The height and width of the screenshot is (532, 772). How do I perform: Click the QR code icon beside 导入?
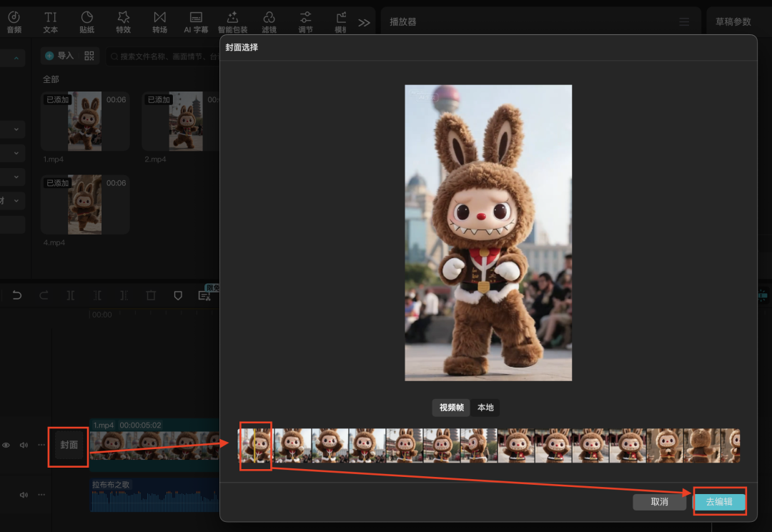coord(89,56)
